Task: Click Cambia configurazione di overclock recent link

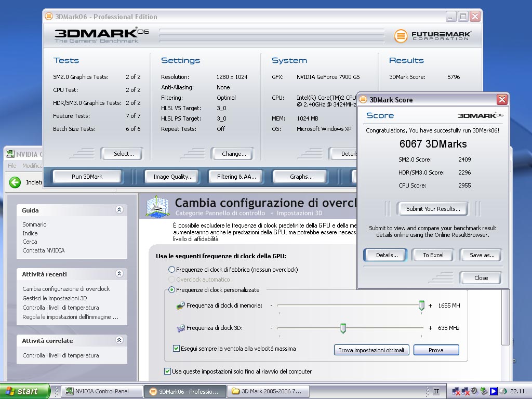Action: click(66, 289)
